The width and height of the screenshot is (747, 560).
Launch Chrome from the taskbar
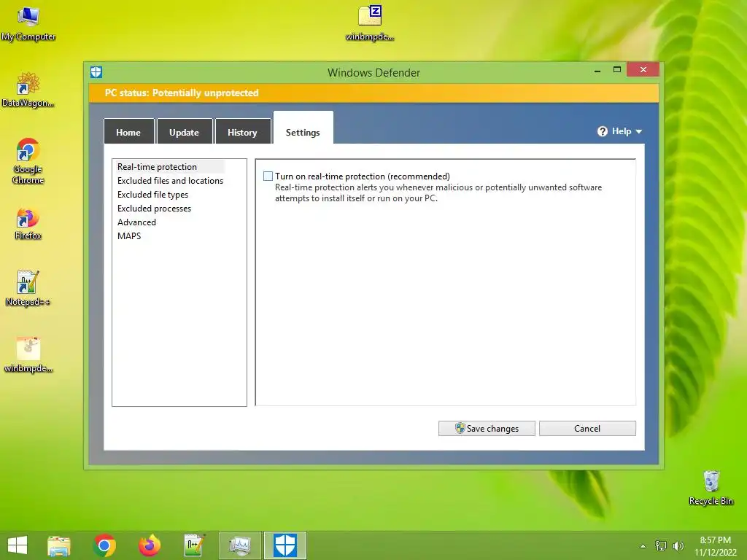(104, 545)
